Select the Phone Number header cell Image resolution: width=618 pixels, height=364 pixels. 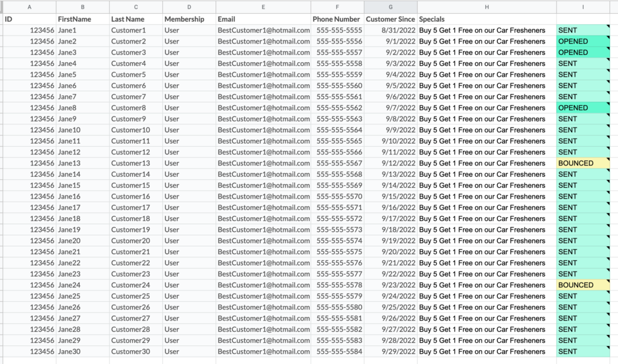(337, 19)
